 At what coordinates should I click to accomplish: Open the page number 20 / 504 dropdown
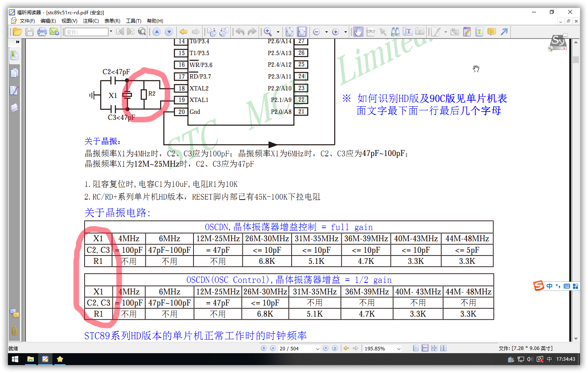317,349
